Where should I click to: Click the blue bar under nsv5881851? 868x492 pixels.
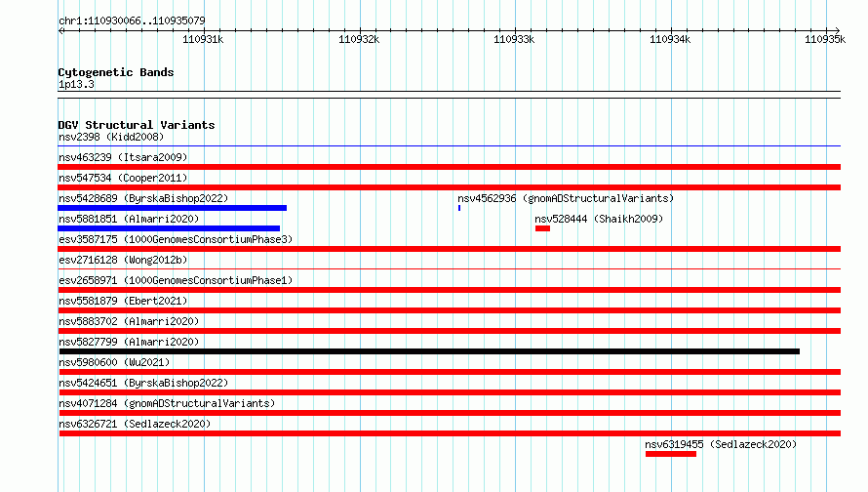(x=169, y=228)
